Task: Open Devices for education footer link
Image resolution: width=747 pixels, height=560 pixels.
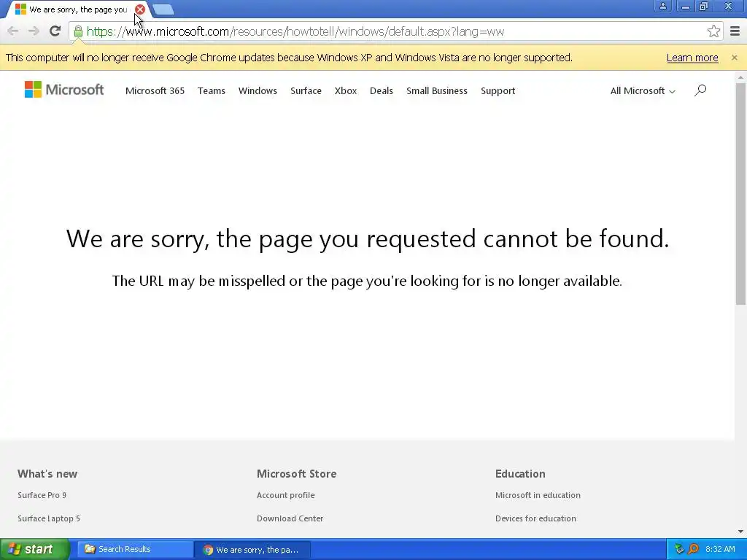Action: [x=535, y=518]
